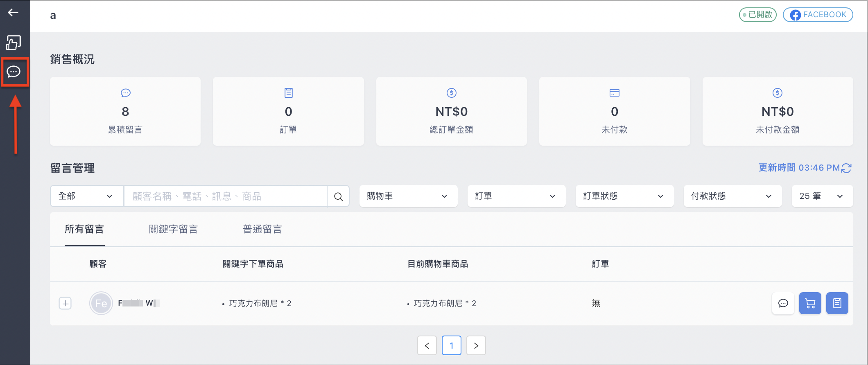Image resolution: width=868 pixels, height=365 pixels.
Task: Click the 留言管理 heading
Action: click(72, 168)
